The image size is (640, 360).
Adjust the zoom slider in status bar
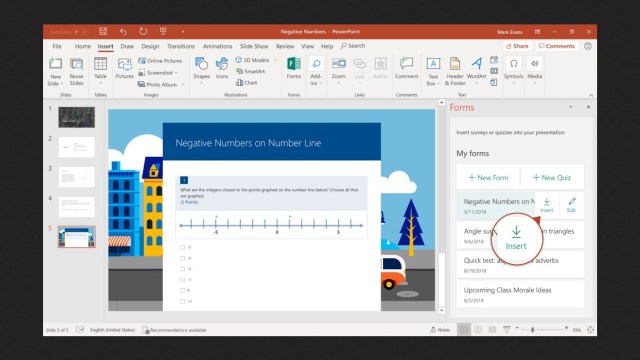(533, 329)
